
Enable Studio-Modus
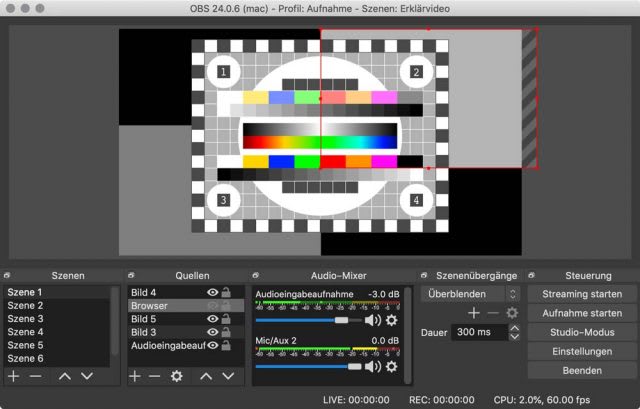582,332
